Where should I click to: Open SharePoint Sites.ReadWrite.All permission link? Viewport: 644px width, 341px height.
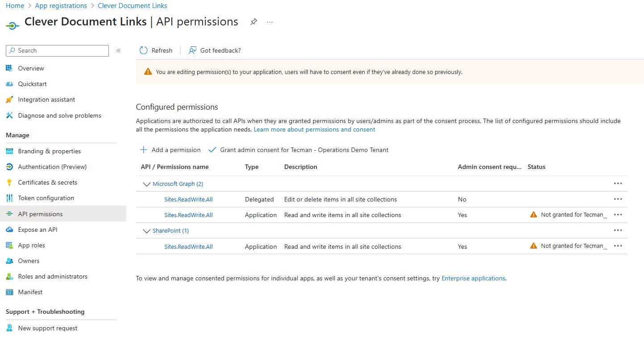coord(188,247)
